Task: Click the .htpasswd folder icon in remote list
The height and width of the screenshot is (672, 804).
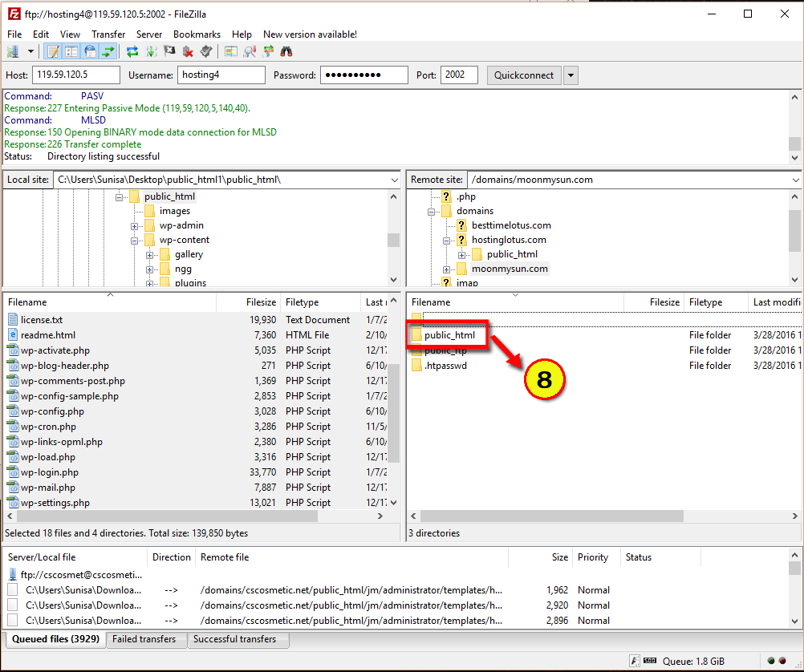Action: click(x=416, y=366)
